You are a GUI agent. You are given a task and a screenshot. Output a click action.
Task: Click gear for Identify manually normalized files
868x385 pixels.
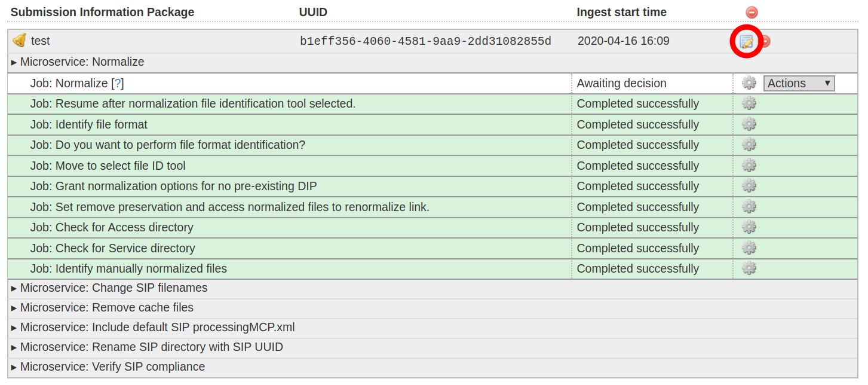749,268
